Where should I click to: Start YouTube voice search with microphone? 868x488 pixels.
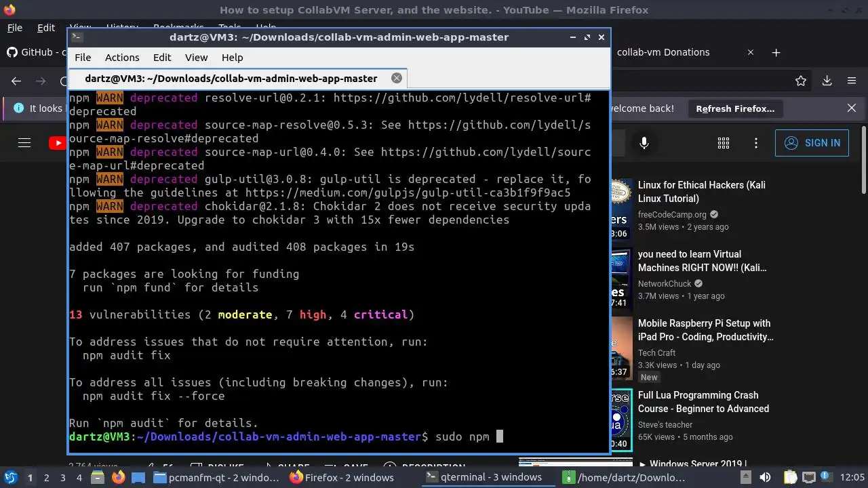(644, 143)
